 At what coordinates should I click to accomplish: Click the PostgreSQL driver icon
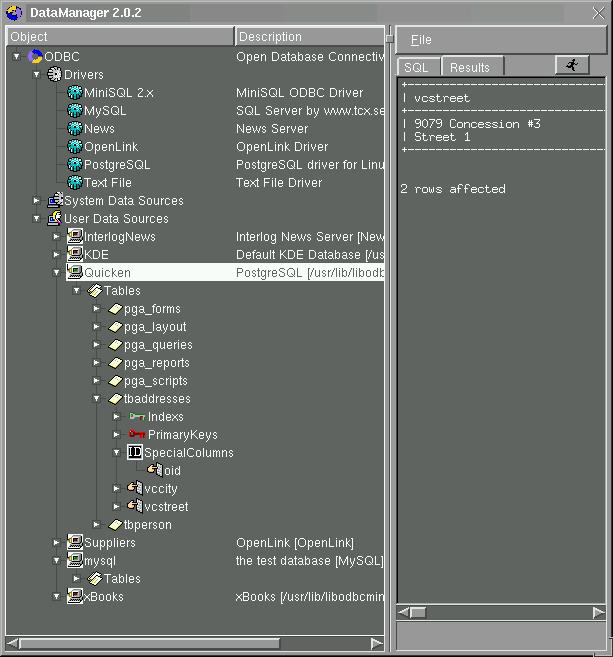(x=75, y=164)
